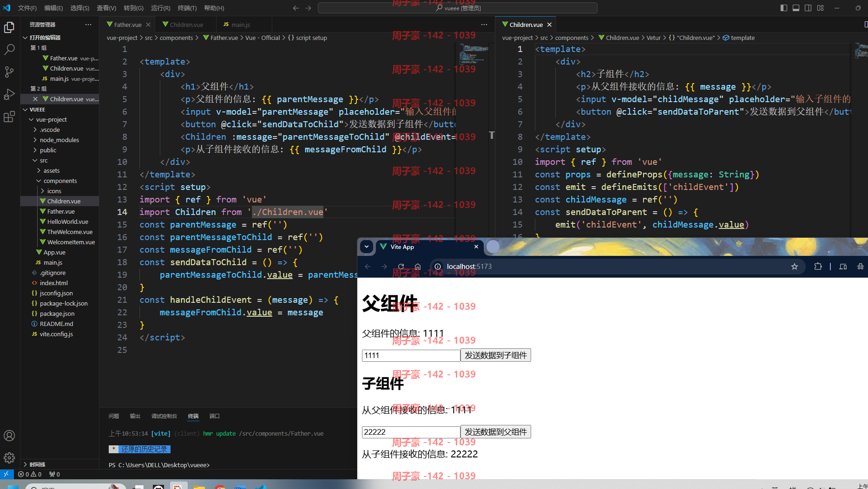Screen dimensions: 868x489
Task: Collapse the src folder
Action: [59, 160]
